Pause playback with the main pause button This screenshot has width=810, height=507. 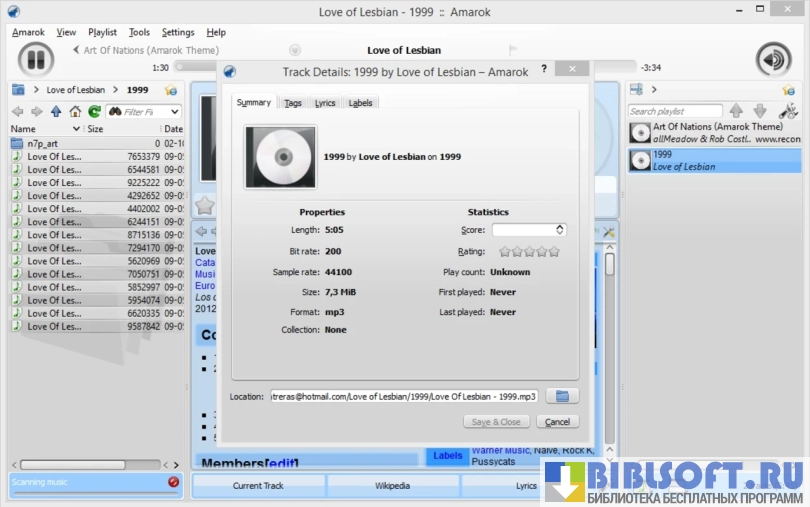(x=36, y=59)
